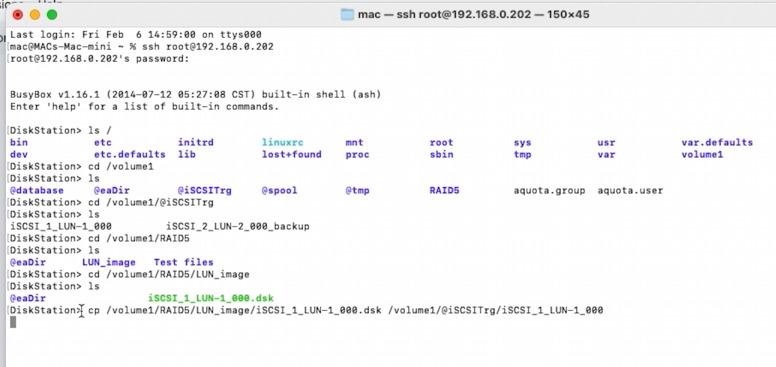Click the 'etc' directory name in the first row
Viewport: 776px width, 367px height.
pyautogui.click(x=103, y=142)
